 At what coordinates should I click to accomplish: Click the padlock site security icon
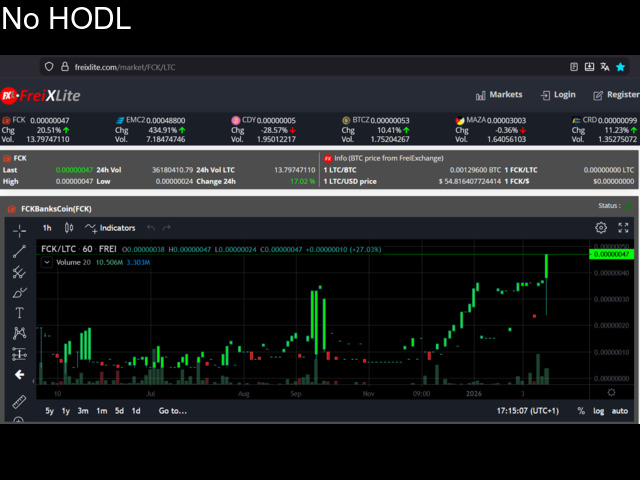click(64, 67)
